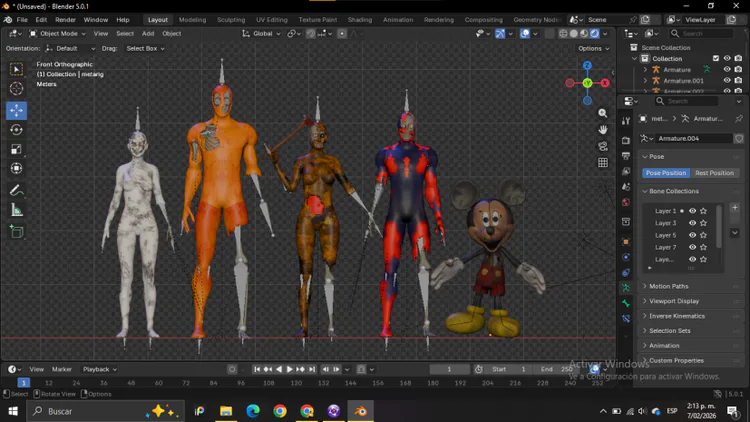Click the viewport zoom magnifier icon
This screenshot has height=422, width=750.
(x=603, y=113)
